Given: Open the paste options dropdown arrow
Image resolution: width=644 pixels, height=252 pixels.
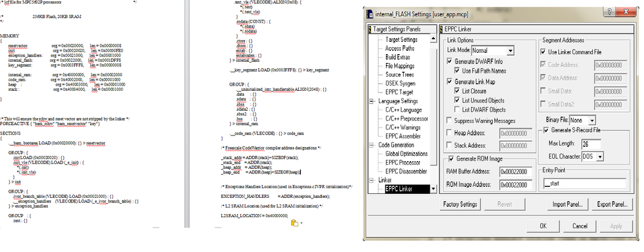Looking at the screenshot, I should coord(301,223).
